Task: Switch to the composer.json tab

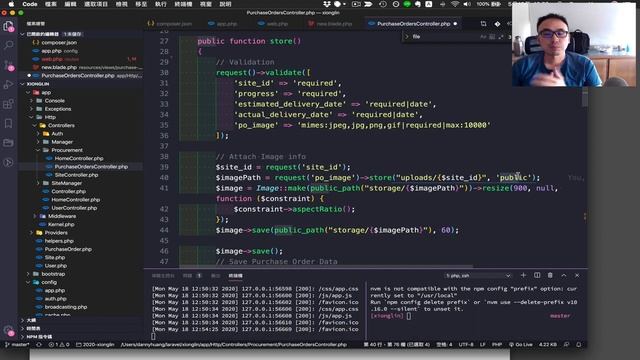Action: [170, 24]
